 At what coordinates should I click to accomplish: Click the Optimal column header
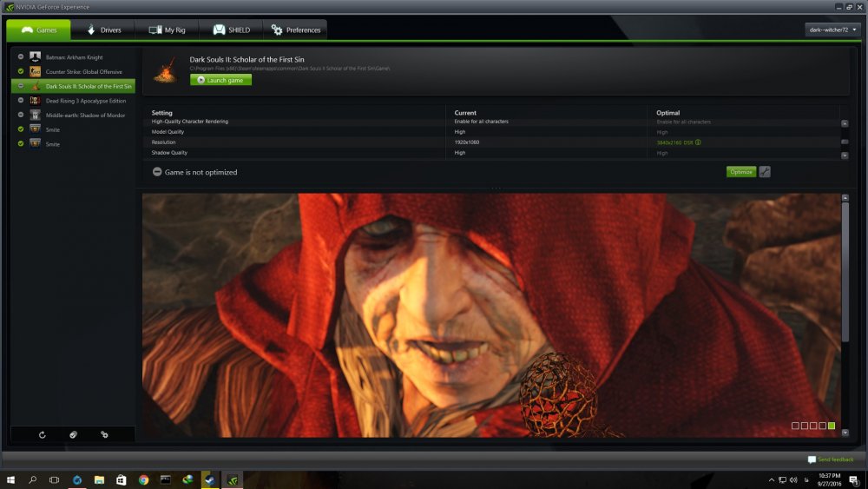667,112
